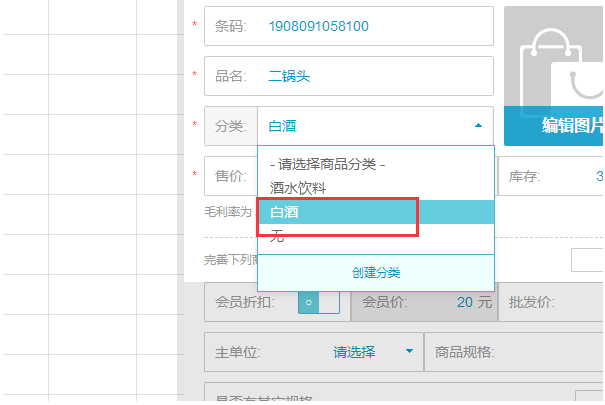Click the small box right of 完善下列
Viewport: 605px width, 405px height.
588,260
